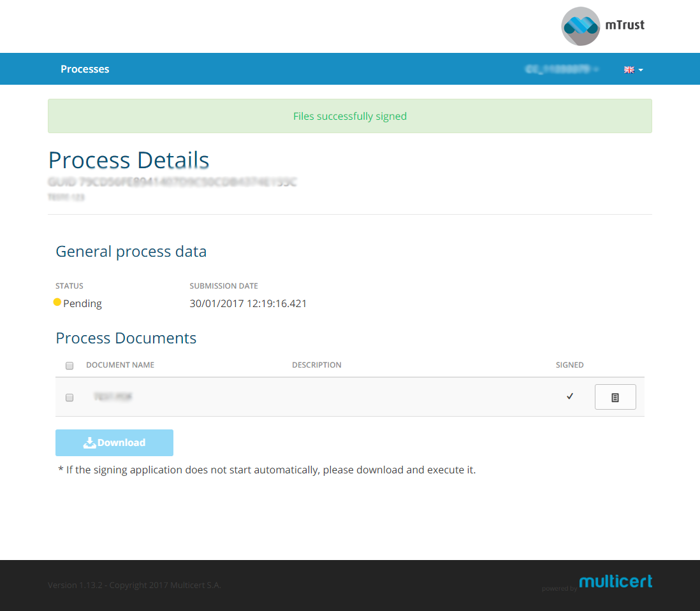Select the blurred document name in row
The height and width of the screenshot is (611, 700).
coord(112,397)
